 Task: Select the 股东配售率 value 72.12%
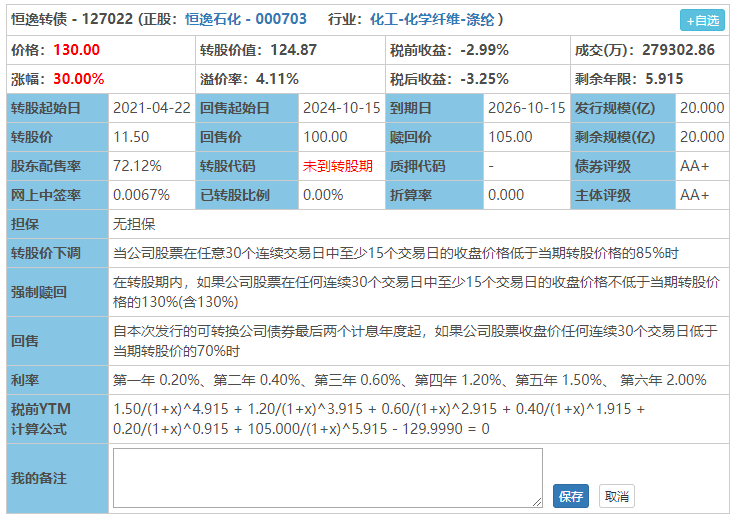coord(137,166)
